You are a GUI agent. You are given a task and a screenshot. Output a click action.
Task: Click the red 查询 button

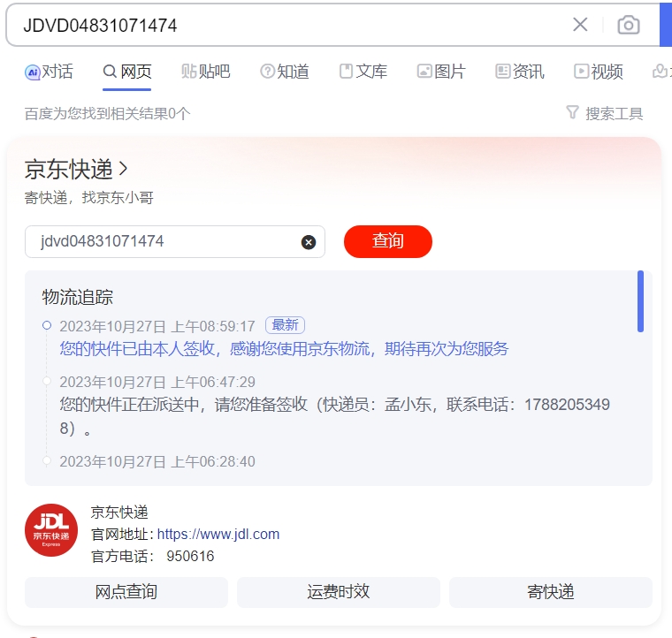388,241
